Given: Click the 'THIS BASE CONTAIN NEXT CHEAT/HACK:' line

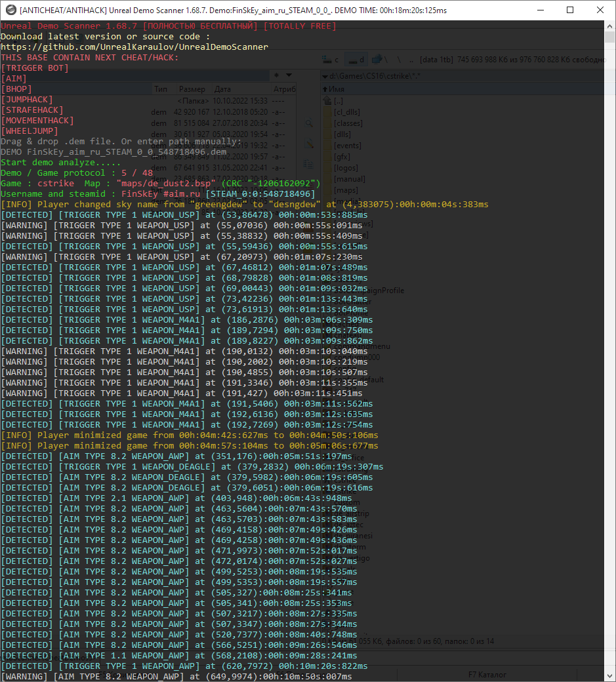Looking at the screenshot, I should pyautogui.click(x=90, y=58).
